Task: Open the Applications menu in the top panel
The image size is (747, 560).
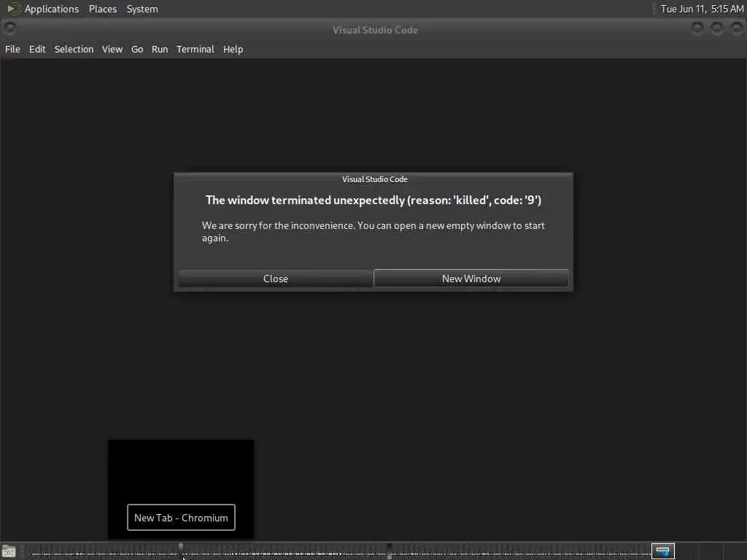Action: (52, 9)
